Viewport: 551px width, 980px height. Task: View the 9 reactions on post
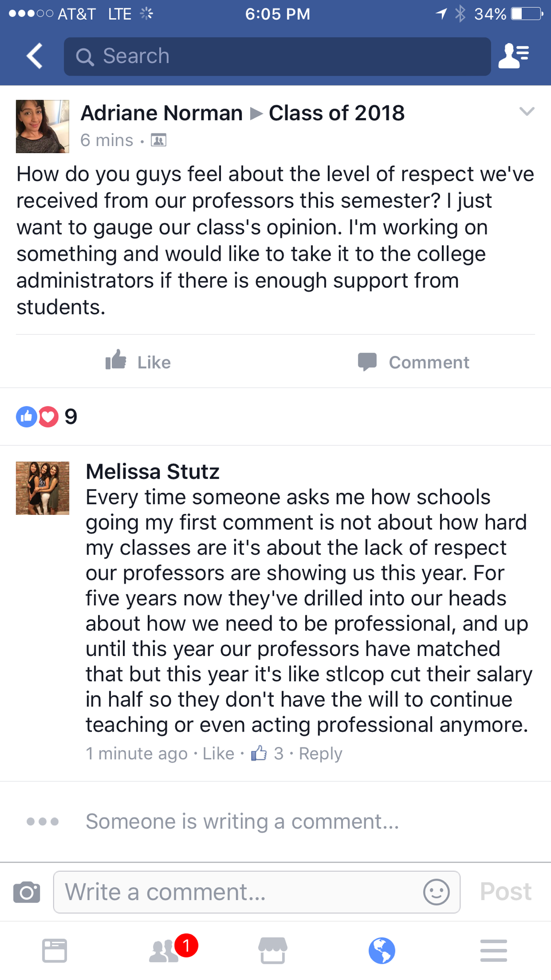coord(47,417)
